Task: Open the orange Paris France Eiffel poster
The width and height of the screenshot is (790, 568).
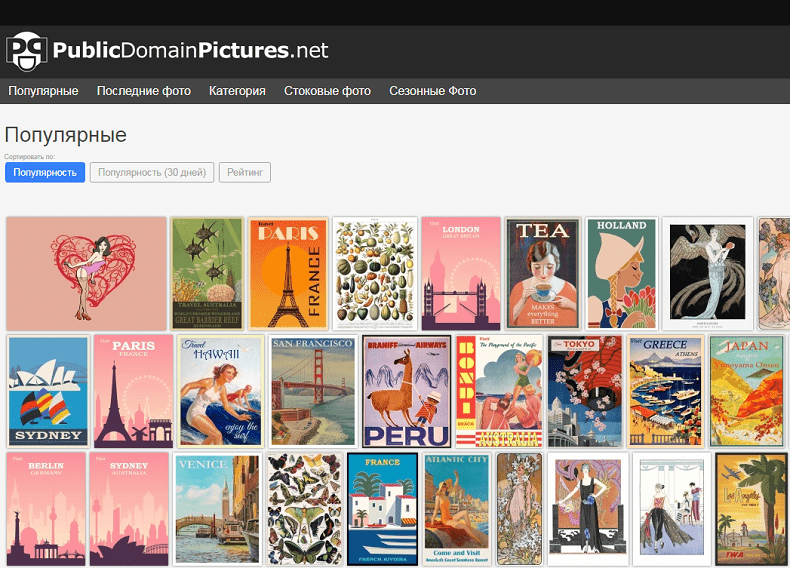Action: coord(288,274)
